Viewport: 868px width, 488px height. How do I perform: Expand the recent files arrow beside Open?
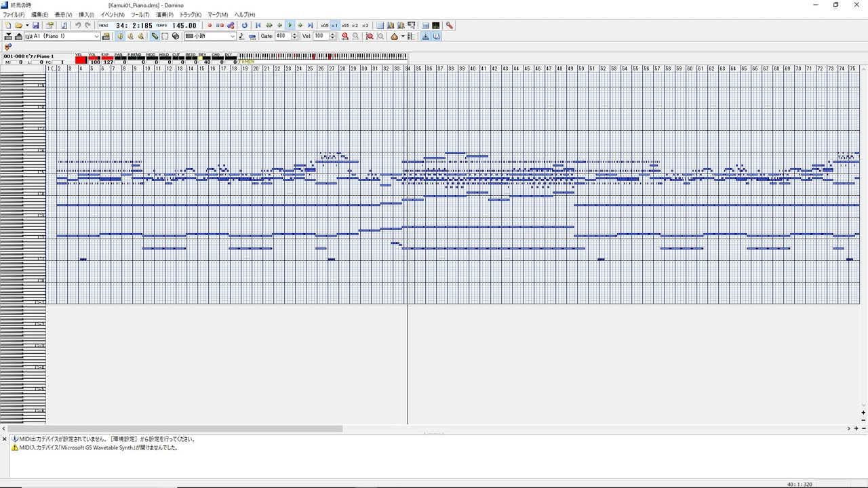click(x=27, y=25)
